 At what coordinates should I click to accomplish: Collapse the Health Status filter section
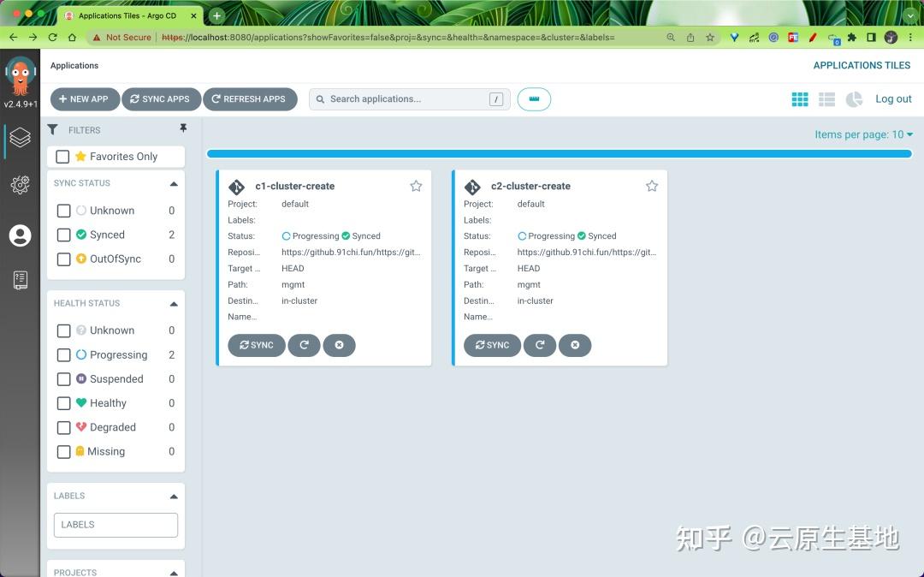[x=174, y=302]
